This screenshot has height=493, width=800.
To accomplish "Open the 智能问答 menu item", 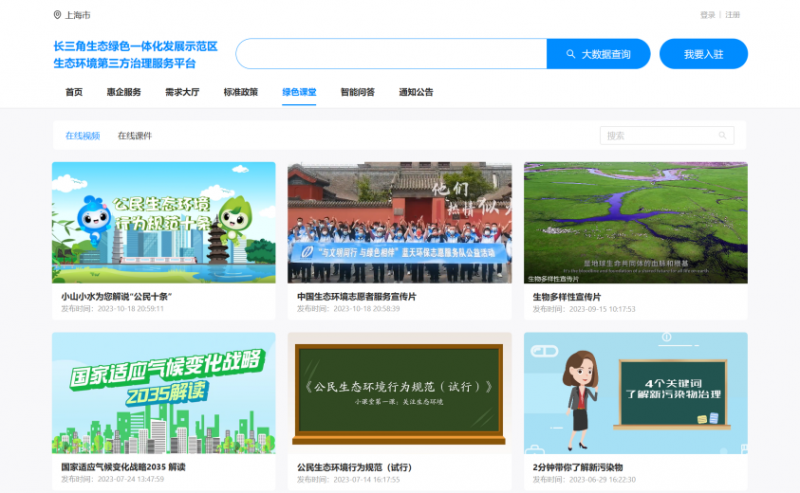I will click(x=357, y=92).
